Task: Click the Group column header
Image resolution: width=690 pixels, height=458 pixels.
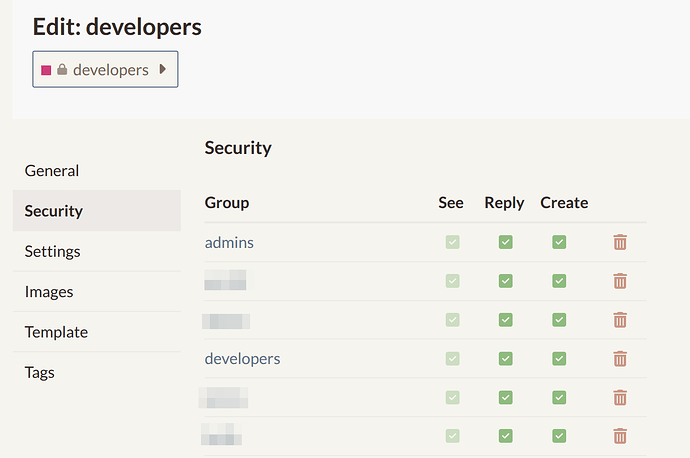Action: click(227, 203)
